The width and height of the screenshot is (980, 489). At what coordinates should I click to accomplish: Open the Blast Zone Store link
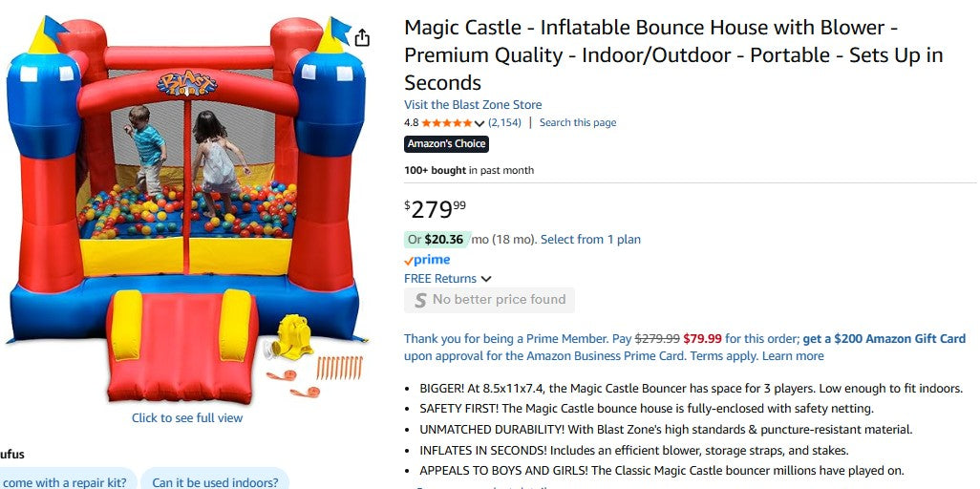[x=473, y=105]
